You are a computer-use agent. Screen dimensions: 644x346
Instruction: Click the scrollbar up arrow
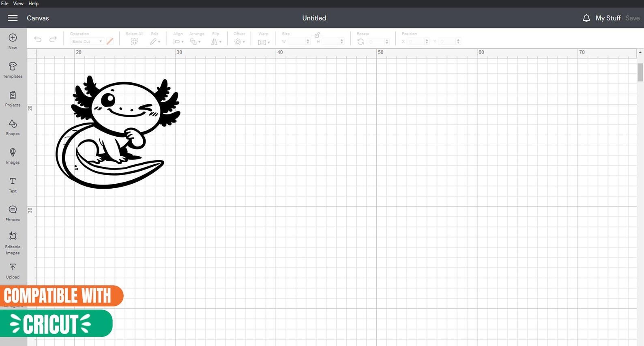(x=640, y=52)
